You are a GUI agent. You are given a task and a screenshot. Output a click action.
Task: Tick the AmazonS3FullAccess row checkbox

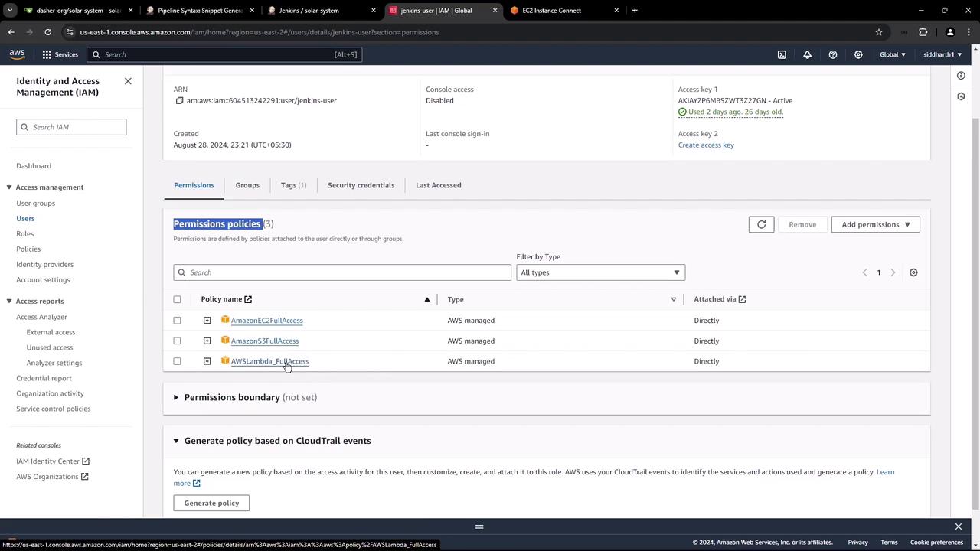pyautogui.click(x=177, y=341)
